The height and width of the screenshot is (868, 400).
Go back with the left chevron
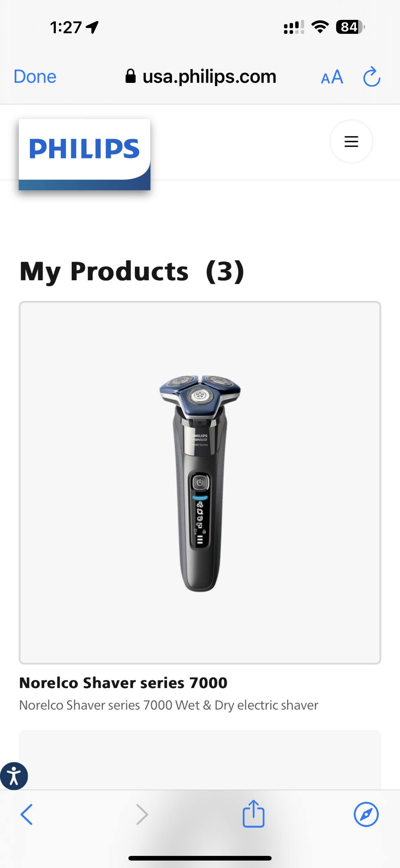point(26,814)
